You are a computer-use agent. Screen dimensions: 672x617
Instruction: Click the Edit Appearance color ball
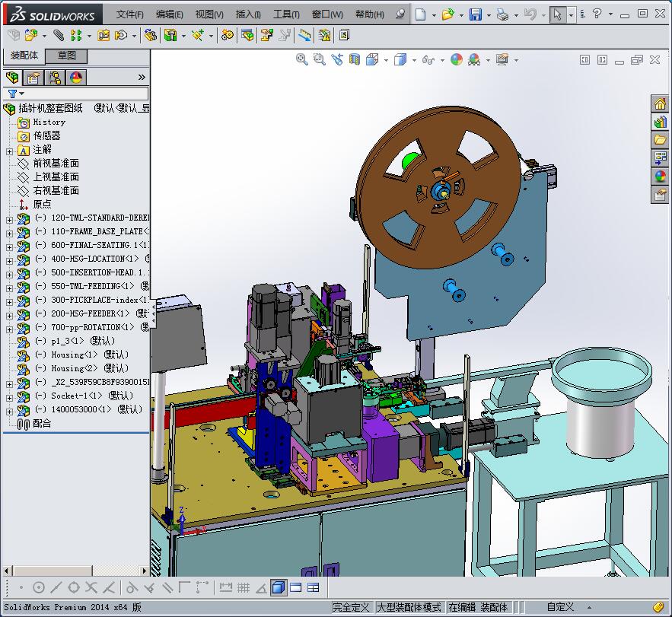pyautogui.click(x=457, y=59)
